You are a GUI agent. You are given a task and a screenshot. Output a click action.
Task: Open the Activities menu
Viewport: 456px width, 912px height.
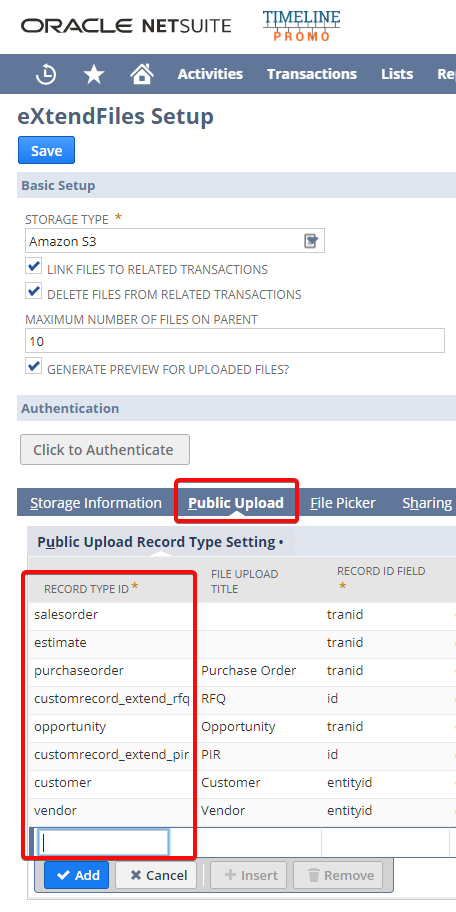click(x=210, y=74)
